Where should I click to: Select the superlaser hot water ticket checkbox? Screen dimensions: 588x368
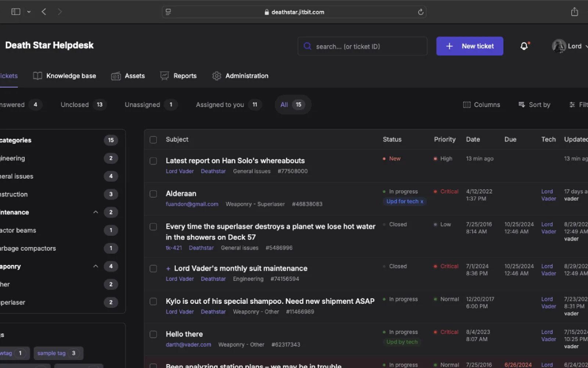pos(153,227)
